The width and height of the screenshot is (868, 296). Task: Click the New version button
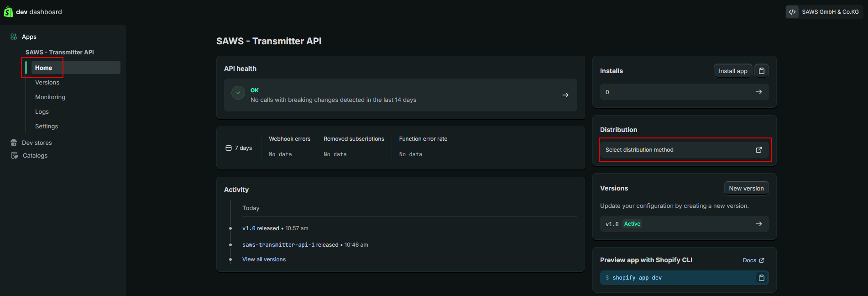pos(746,188)
